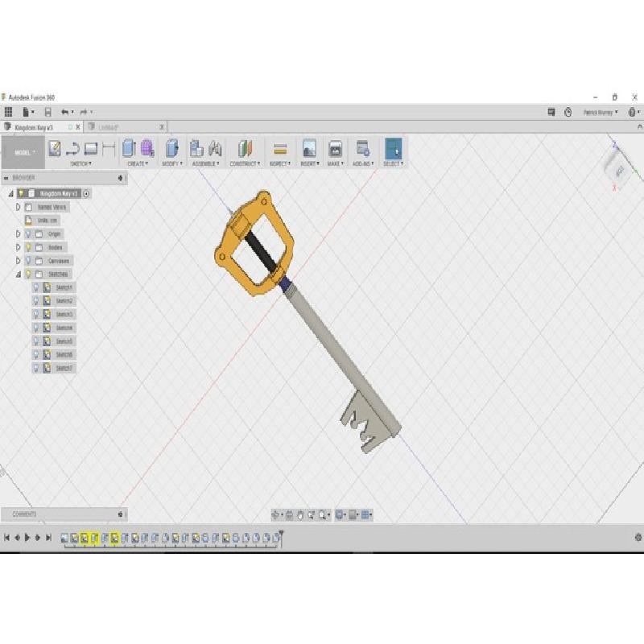Click the Look At icon in navigation bar

289,514
